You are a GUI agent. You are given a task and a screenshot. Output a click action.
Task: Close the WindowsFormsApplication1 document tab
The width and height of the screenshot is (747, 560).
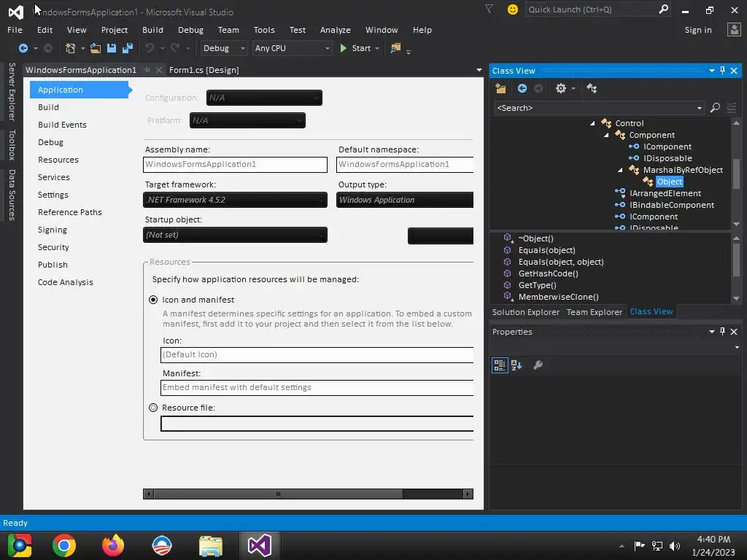pyautogui.click(x=159, y=70)
